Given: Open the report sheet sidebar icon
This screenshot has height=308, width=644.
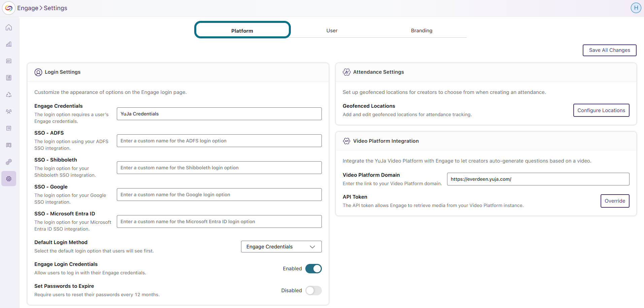Looking at the screenshot, I should 9,78.
